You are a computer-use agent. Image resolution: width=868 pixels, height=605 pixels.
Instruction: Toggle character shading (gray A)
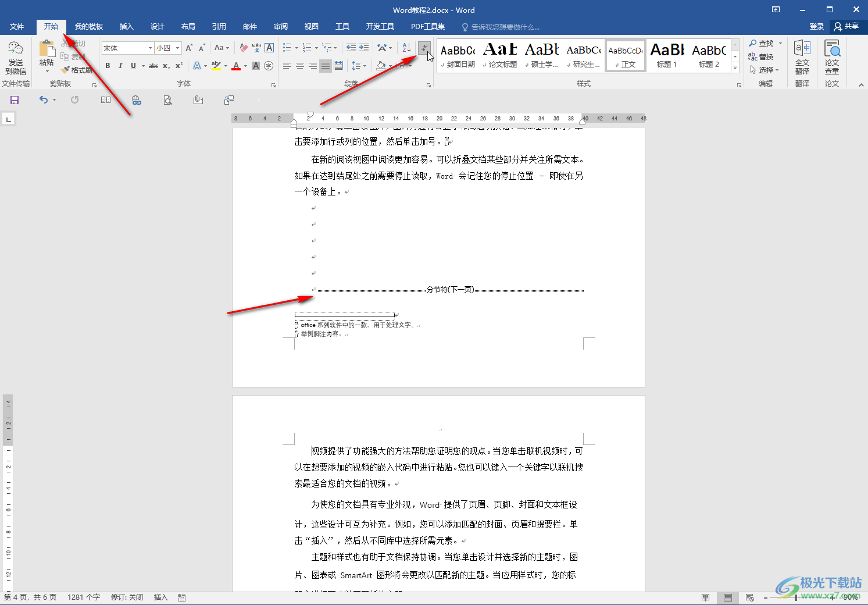(256, 66)
